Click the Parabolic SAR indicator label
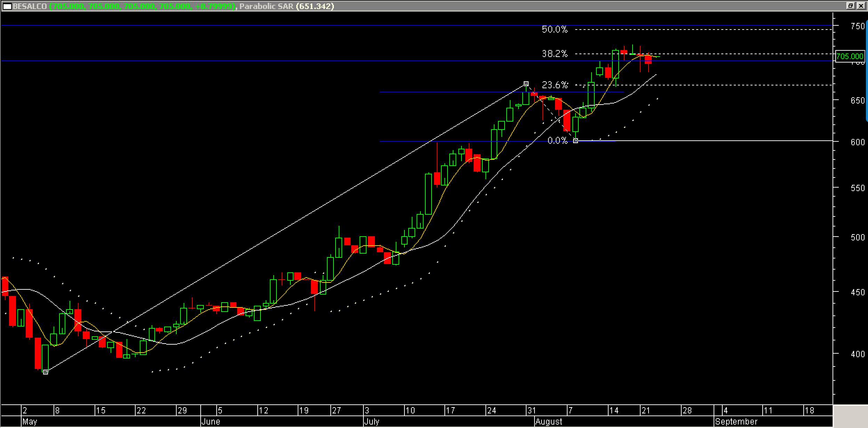Viewport: 868px width, 428px height. click(266, 6)
